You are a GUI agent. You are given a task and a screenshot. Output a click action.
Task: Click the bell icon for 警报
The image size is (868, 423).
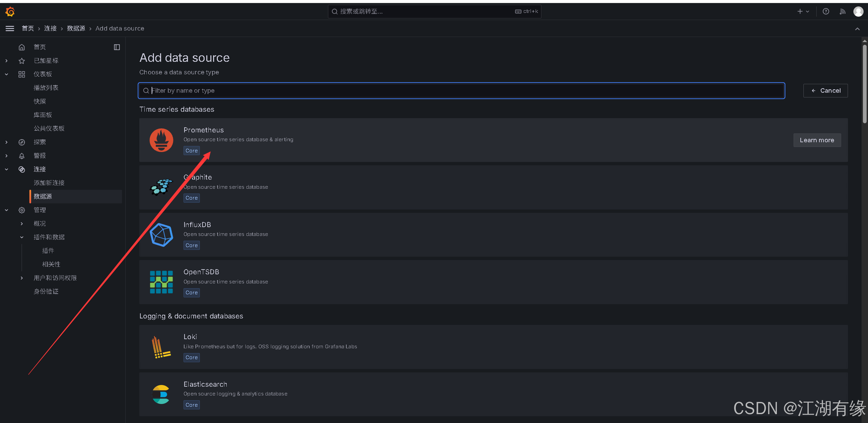(22, 156)
